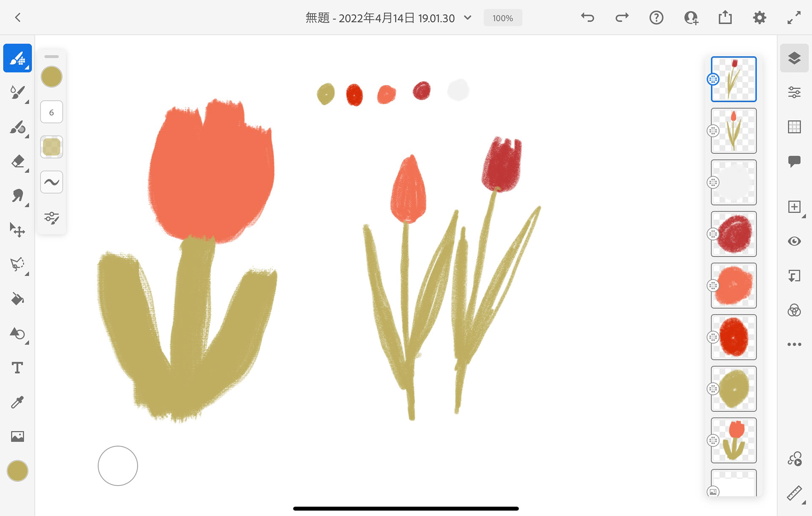This screenshot has width=812, height=516.
Task: Open the Share and Export menu
Action: point(725,17)
